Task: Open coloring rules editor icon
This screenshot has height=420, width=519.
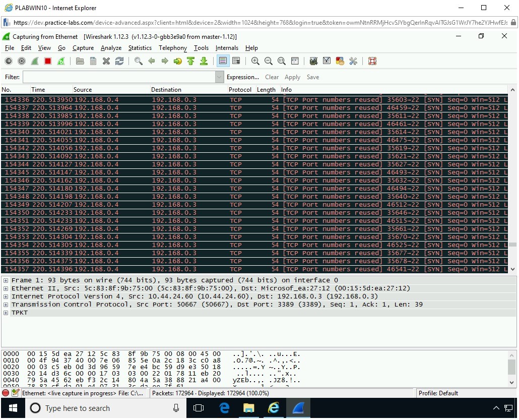Action: point(340,61)
